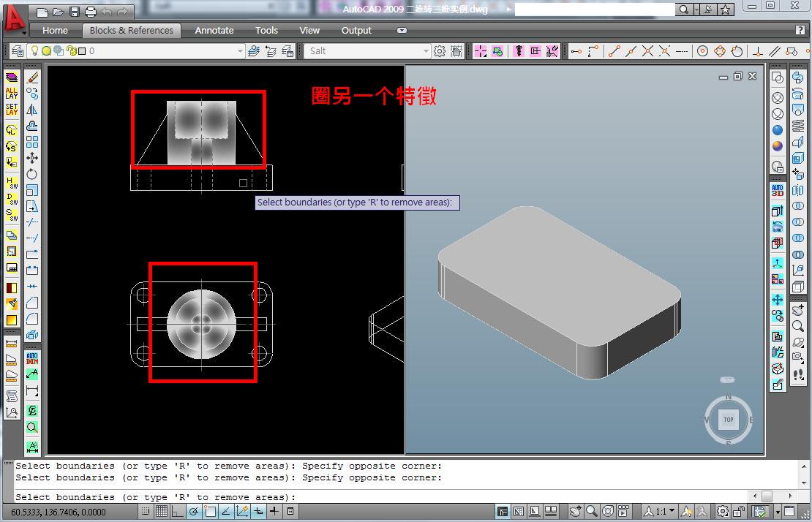Select the Endpoint object snap icon
Image resolution: width=812 pixels, height=522 pixels.
coord(614,50)
